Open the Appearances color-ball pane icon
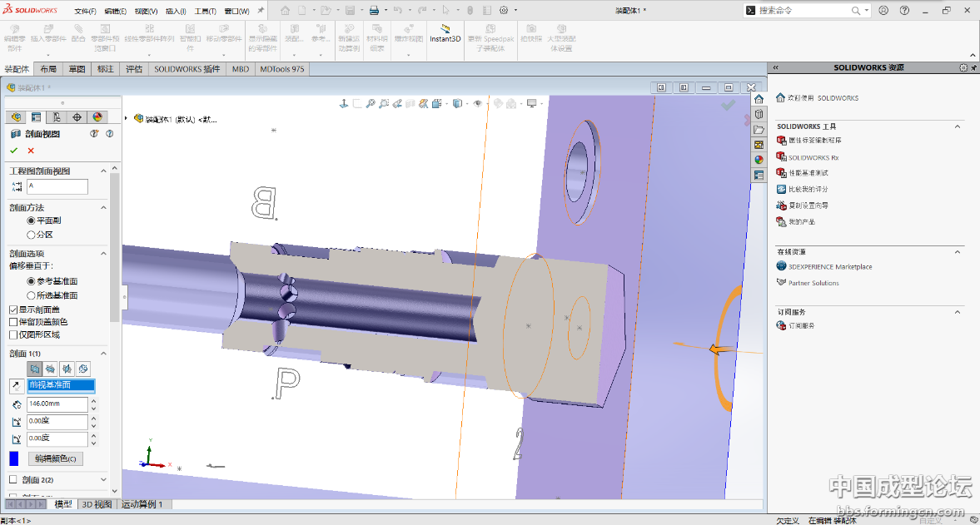Viewport: 980px width, 525px height. [759, 160]
